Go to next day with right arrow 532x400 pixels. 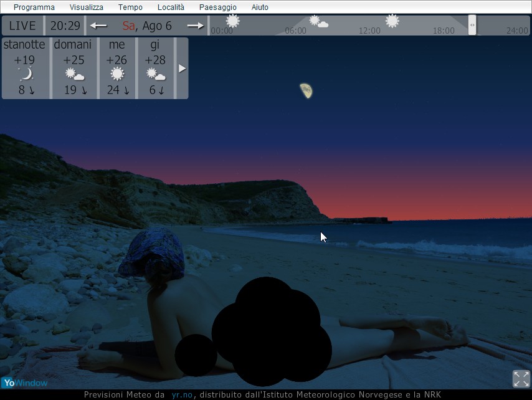196,26
